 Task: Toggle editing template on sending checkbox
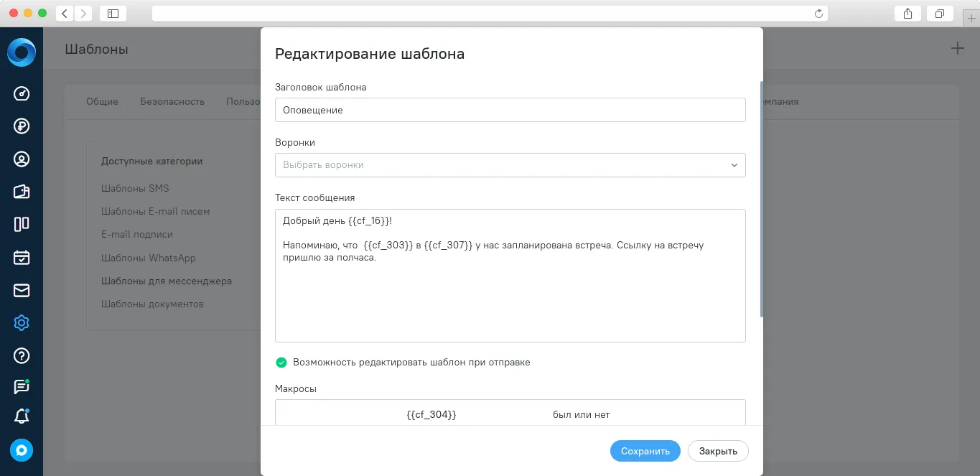[x=281, y=363]
